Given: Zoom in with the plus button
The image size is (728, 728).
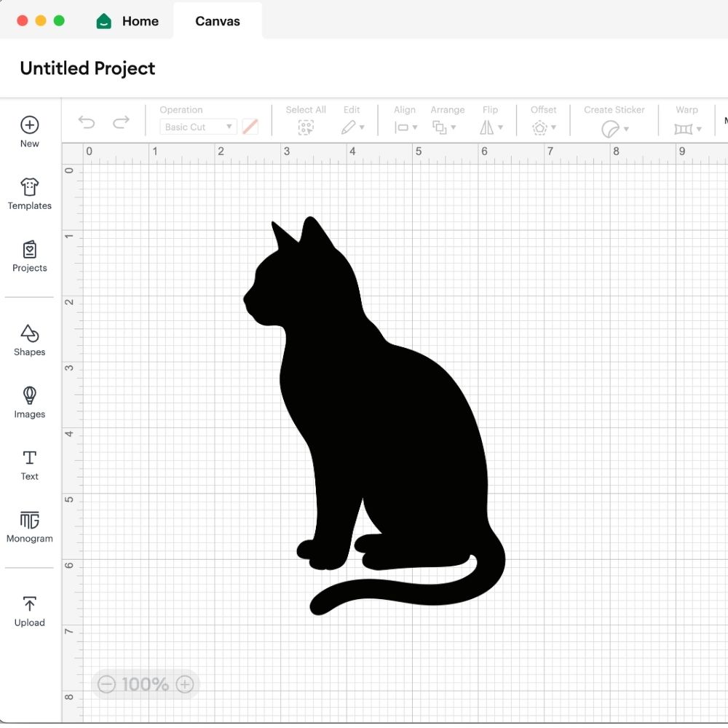Looking at the screenshot, I should pyautogui.click(x=185, y=684).
